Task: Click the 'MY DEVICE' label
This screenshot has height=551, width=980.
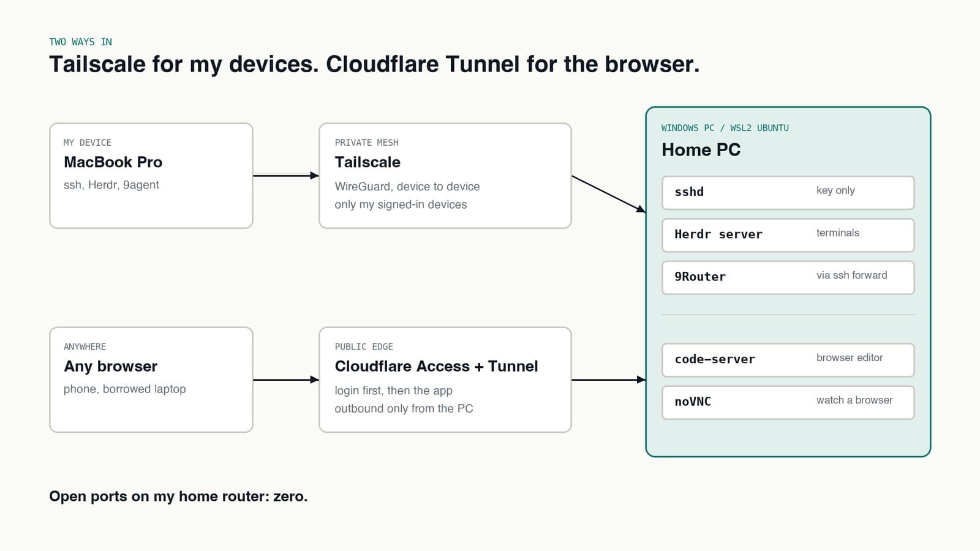Action: (88, 143)
